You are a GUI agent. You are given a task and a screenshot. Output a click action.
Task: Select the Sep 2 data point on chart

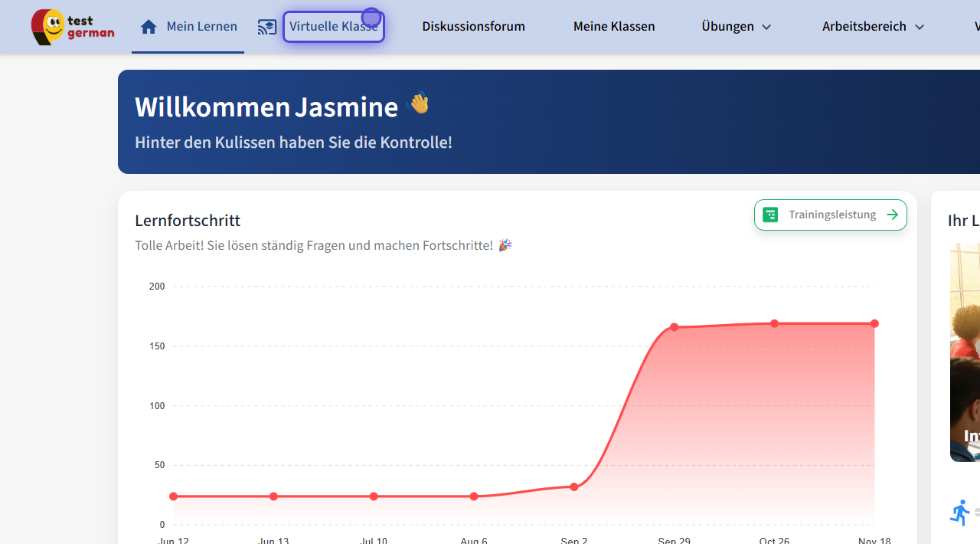(574, 487)
